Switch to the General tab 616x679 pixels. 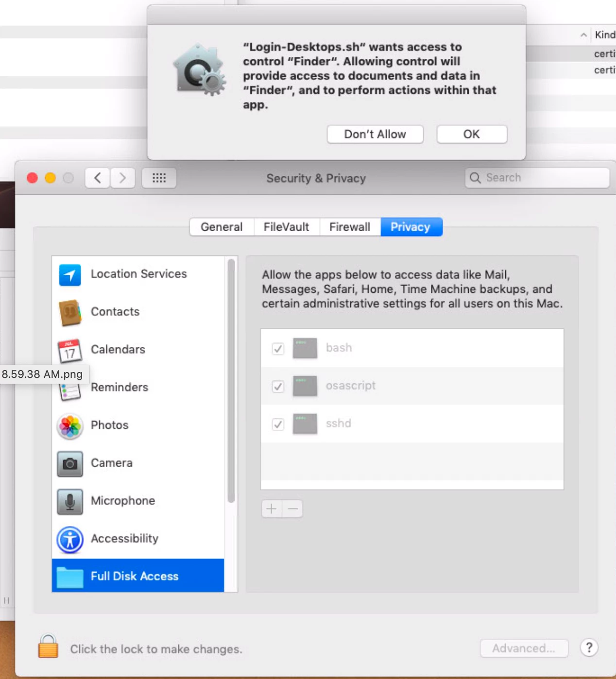pyautogui.click(x=222, y=227)
